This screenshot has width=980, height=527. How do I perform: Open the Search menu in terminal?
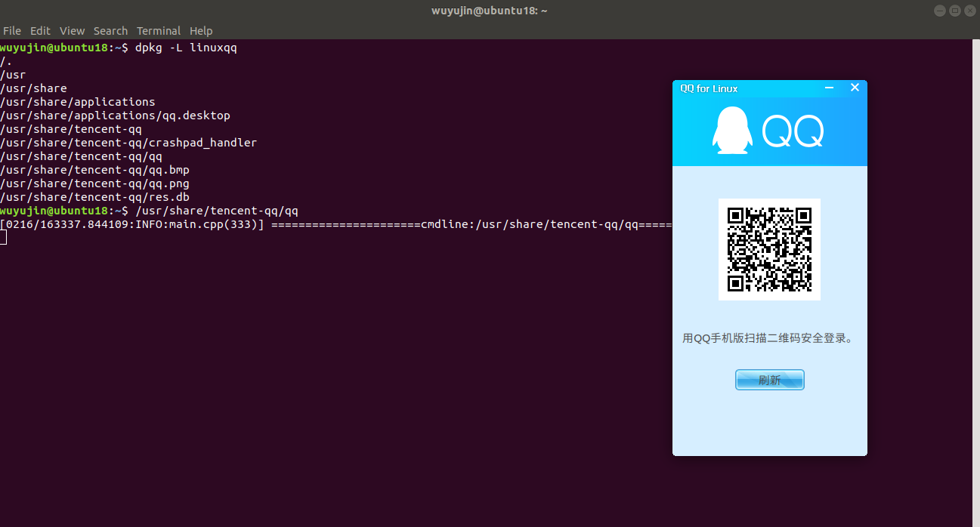110,31
